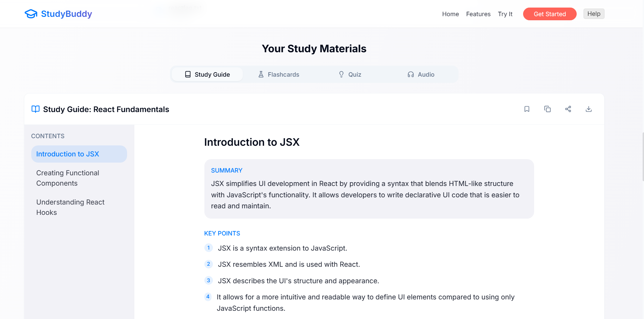This screenshot has height=319, width=644.
Task: Click the download icon in study guide header
Action: (588, 109)
